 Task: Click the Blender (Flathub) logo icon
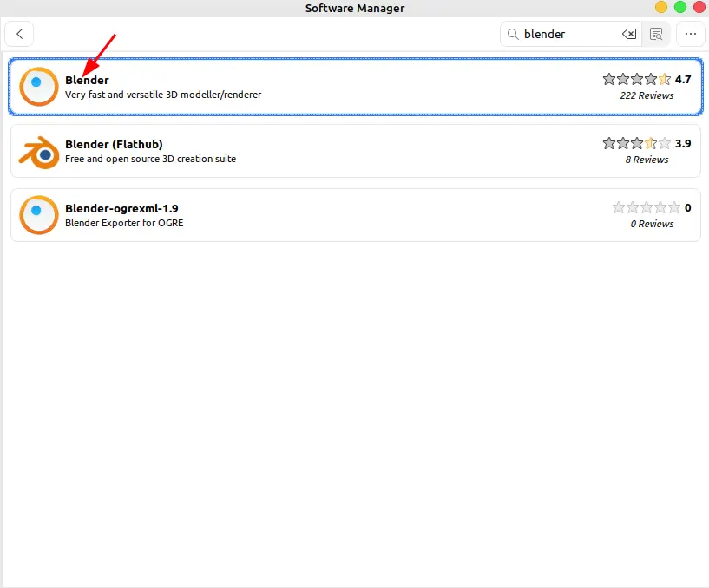[x=39, y=152]
